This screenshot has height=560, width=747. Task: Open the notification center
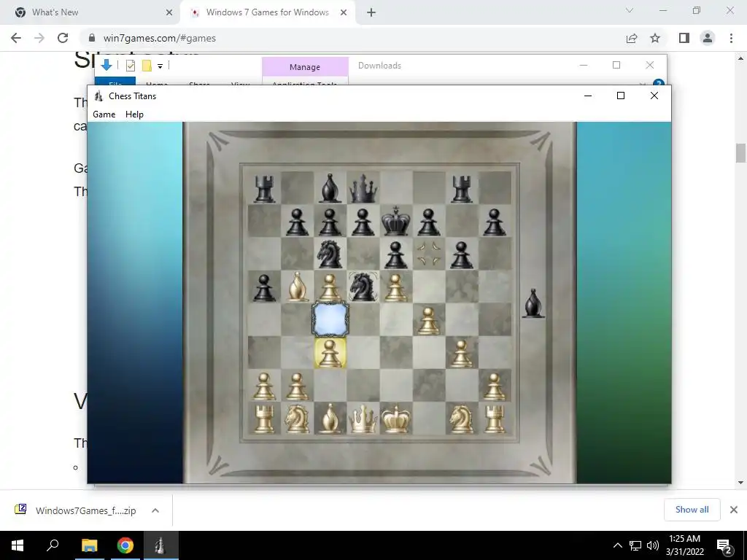point(724,545)
